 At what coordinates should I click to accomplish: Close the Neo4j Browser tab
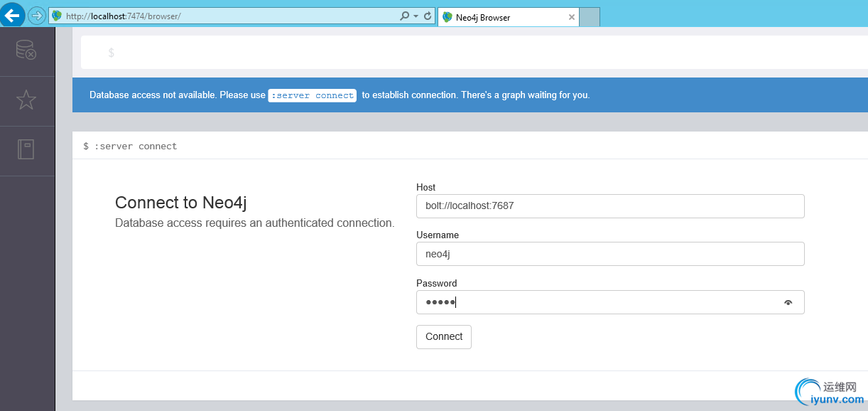coord(572,17)
